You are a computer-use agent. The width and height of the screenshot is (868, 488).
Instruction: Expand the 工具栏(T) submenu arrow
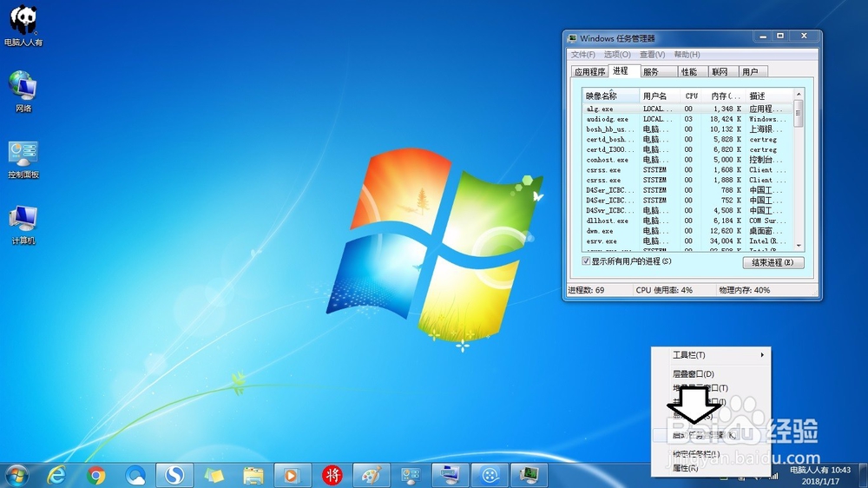coord(762,354)
